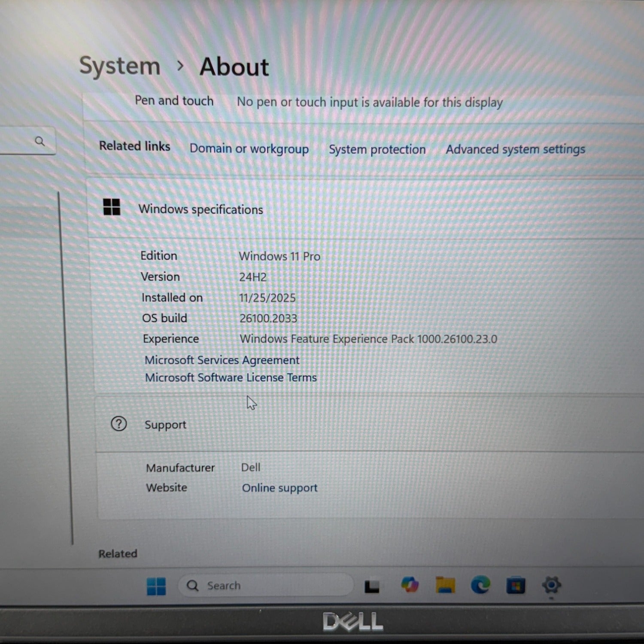Viewport: 644px width, 644px height.
Task: Click the Settings gear taskbar icon
Action: (551, 585)
